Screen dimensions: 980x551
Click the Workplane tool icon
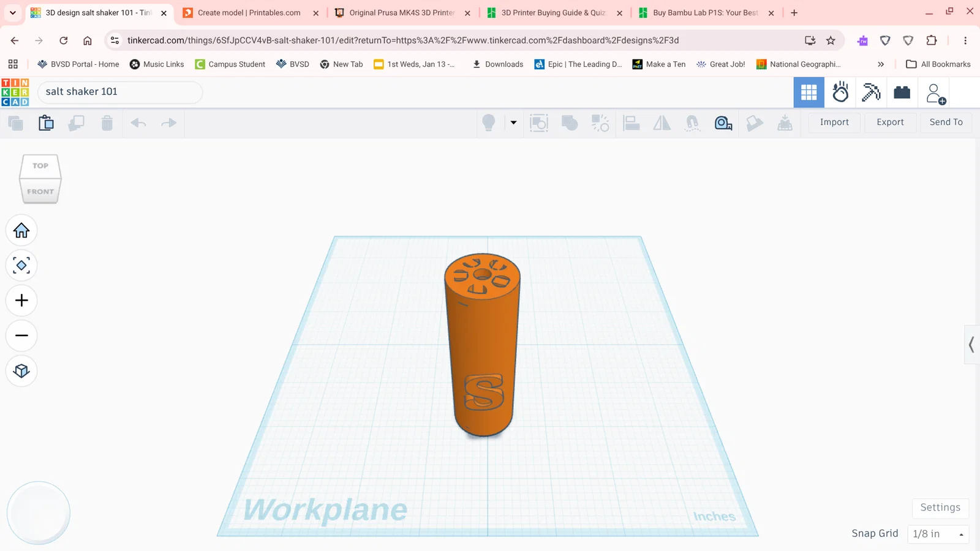(x=785, y=123)
